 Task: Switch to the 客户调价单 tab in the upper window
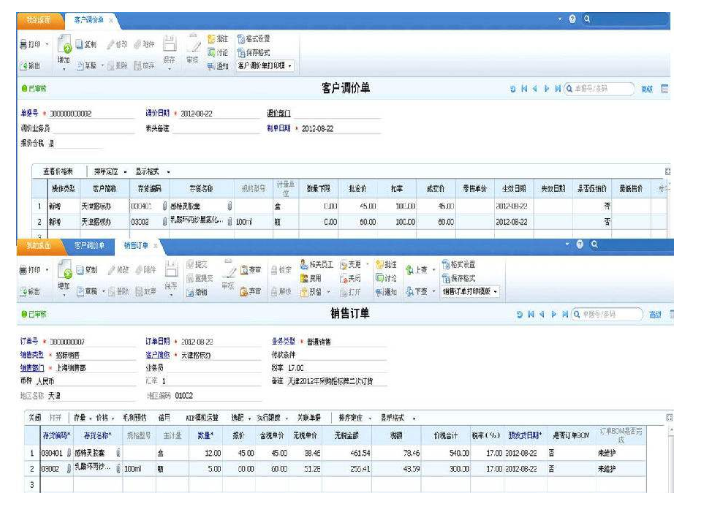(x=89, y=20)
